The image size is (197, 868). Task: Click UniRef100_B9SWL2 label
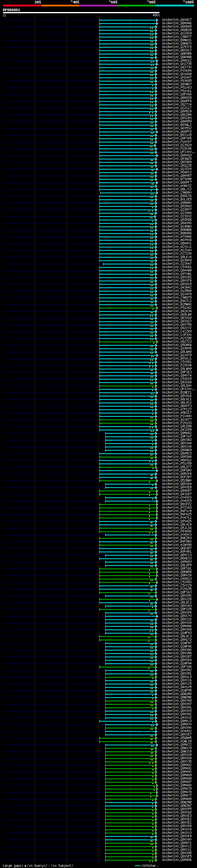click(177, 125)
